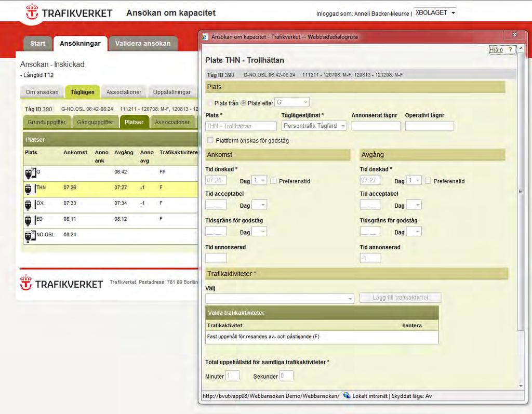Click the dialog scrollbar down arrow
The height and width of the screenshot is (414, 532).
(521, 386)
